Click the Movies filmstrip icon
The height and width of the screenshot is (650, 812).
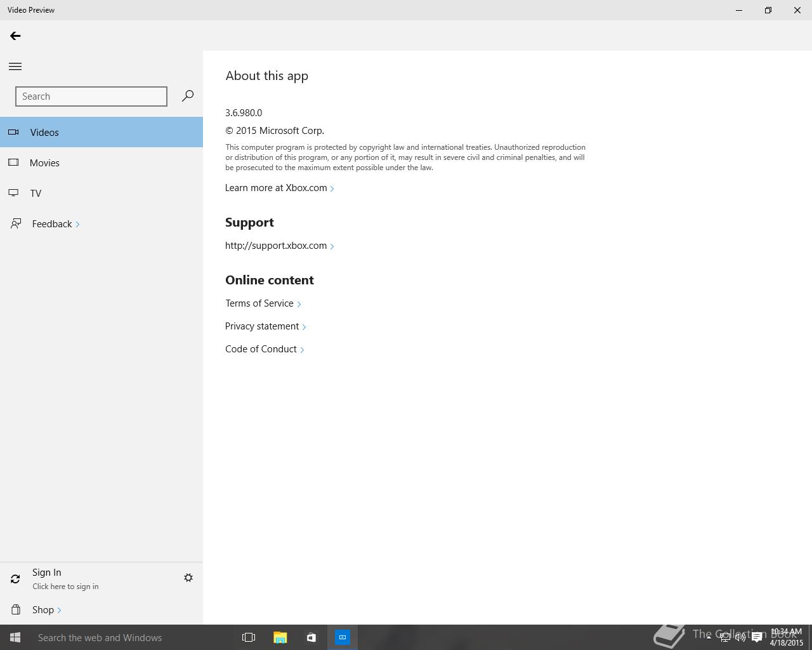13,162
